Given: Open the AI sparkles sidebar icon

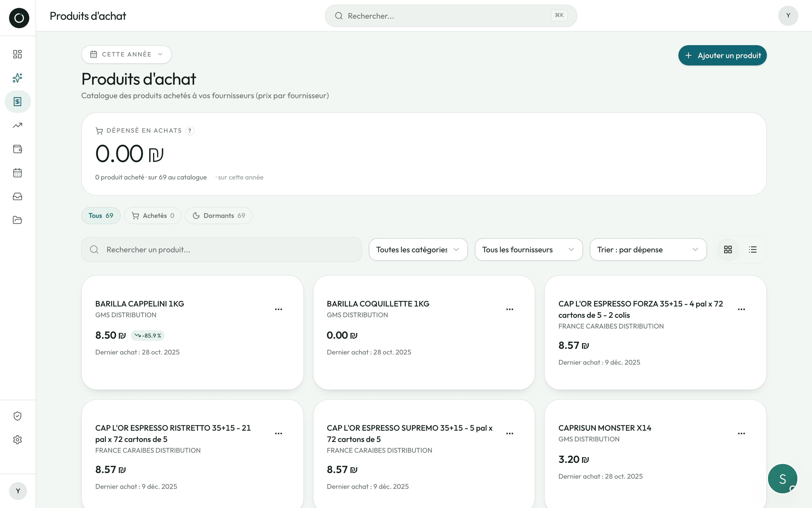Looking at the screenshot, I should point(17,78).
